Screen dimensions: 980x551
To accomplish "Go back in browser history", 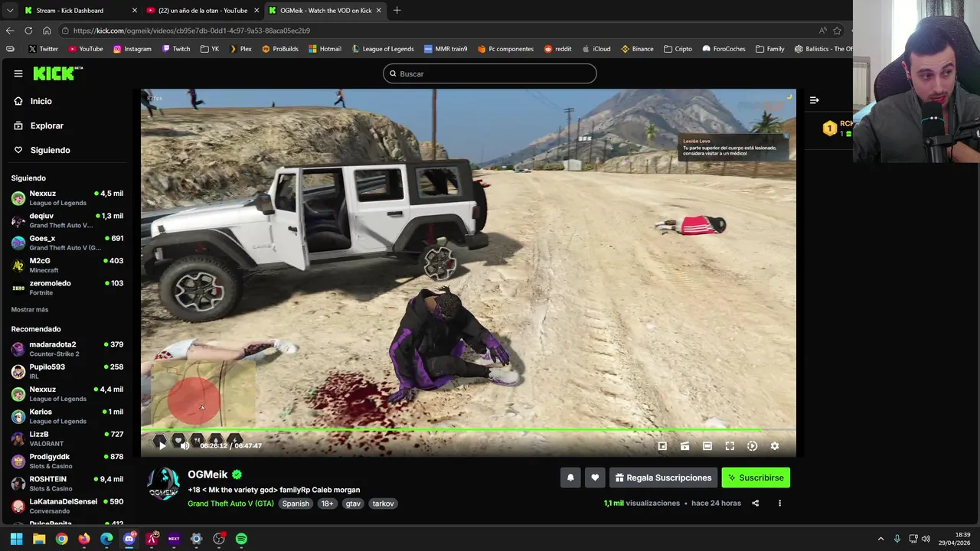I will pos(10,31).
